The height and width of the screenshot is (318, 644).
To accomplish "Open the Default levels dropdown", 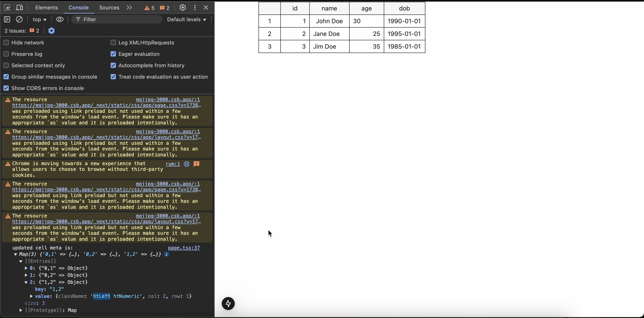I will (187, 19).
